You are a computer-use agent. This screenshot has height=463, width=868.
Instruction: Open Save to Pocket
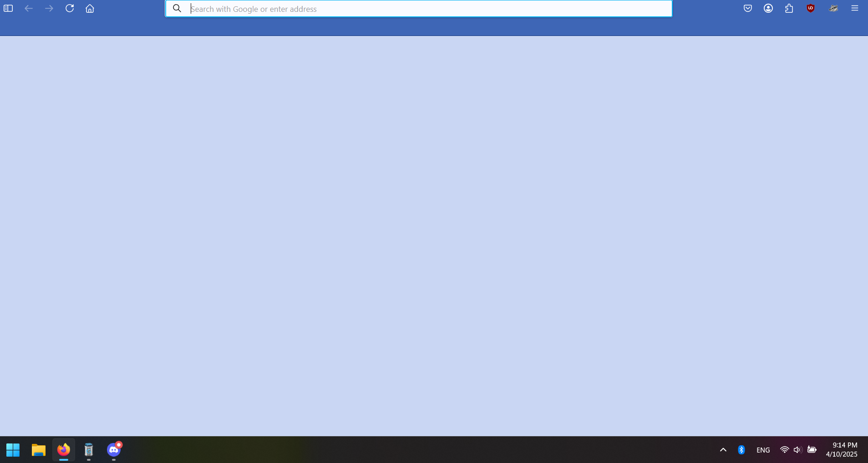point(748,9)
